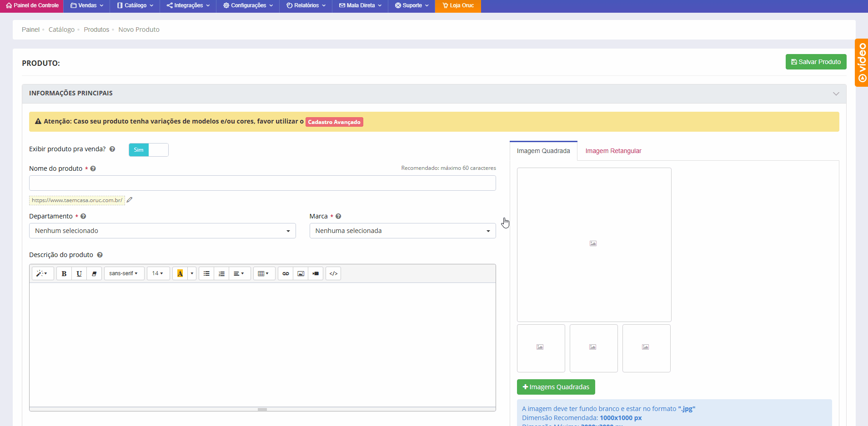
Task: Click the Nome do produto input field
Action: (x=262, y=183)
